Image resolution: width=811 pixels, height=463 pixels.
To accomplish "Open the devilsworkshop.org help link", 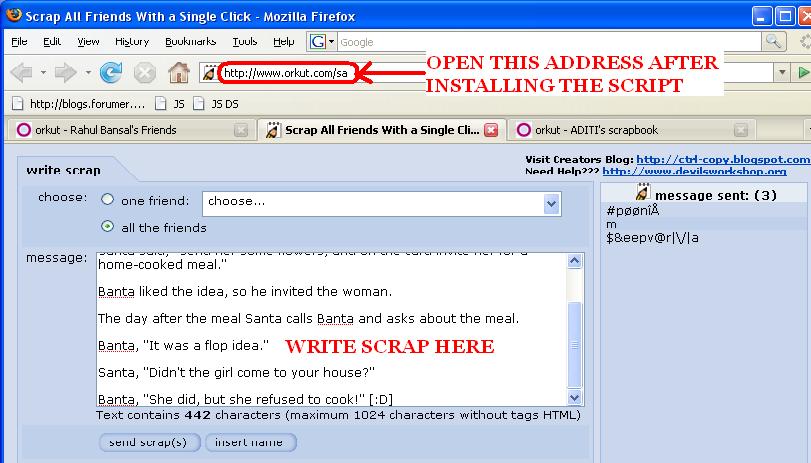I will pyautogui.click(x=695, y=171).
